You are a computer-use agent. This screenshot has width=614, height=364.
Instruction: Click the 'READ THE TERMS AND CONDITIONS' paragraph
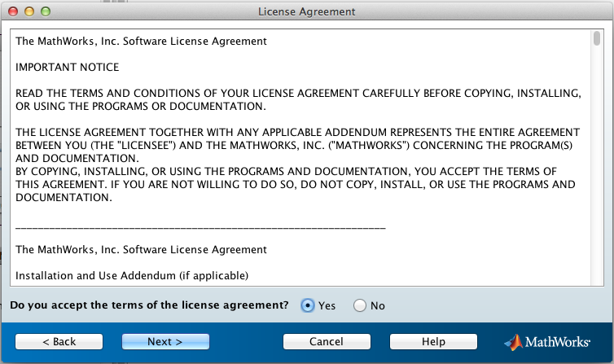click(298, 100)
